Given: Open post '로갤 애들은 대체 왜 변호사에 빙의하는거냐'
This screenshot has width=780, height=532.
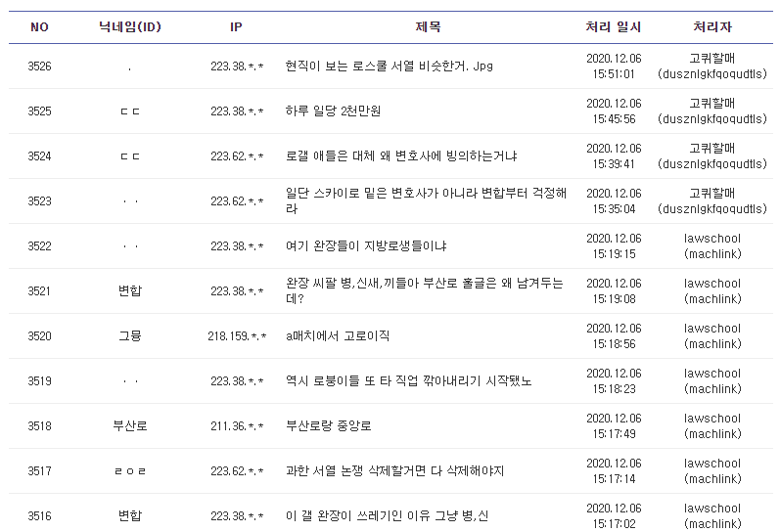Looking at the screenshot, I should pos(401,156).
